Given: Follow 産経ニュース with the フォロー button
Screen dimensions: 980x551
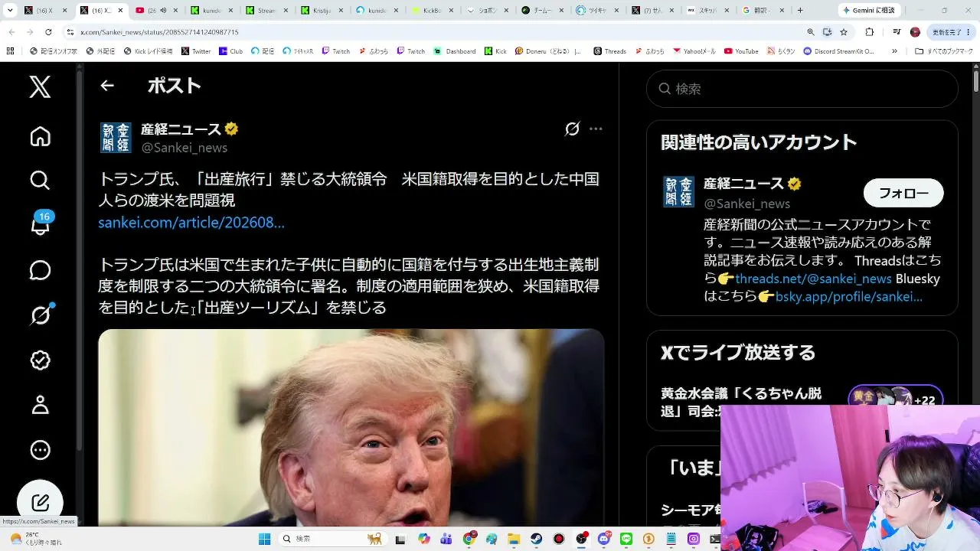Looking at the screenshot, I should (x=903, y=193).
